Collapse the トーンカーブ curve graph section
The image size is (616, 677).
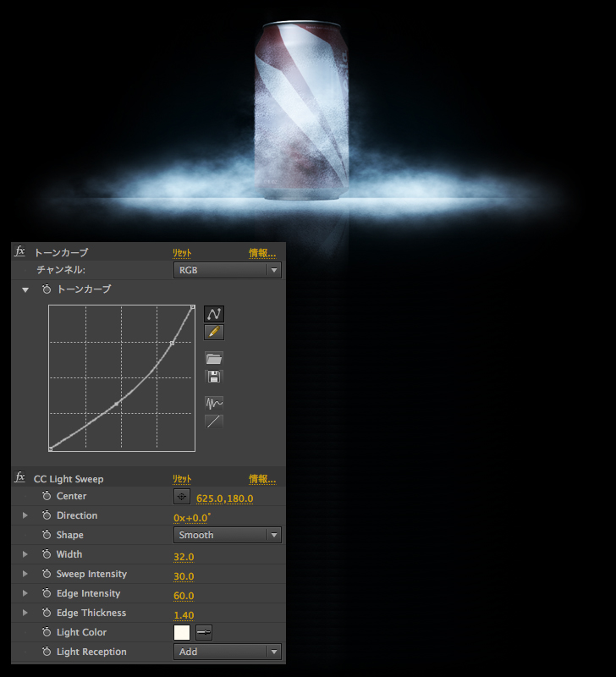pos(25,289)
